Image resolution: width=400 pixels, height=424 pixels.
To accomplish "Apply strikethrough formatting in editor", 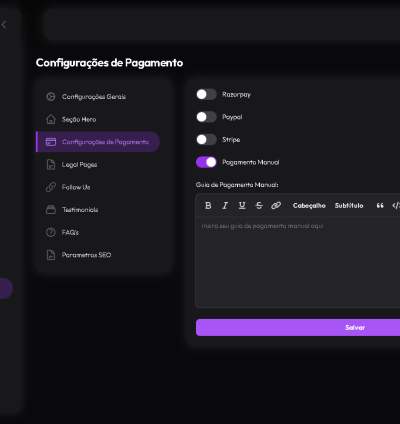I will click(x=259, y=206).
